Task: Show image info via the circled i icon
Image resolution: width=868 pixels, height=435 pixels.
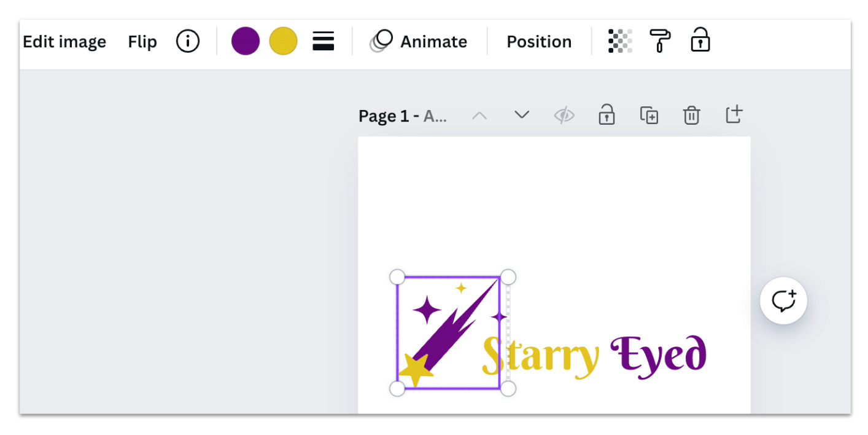Action: click(x=188, y=41)
